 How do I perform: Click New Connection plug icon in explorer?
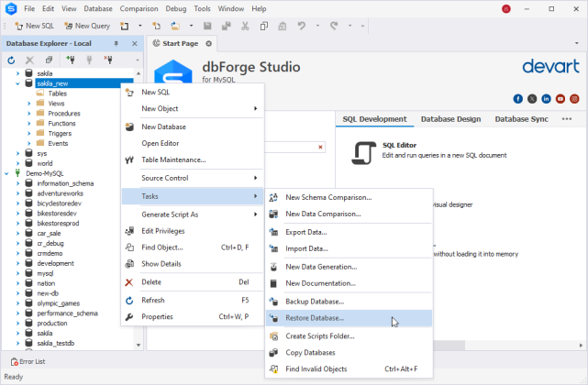pos(70,60)
